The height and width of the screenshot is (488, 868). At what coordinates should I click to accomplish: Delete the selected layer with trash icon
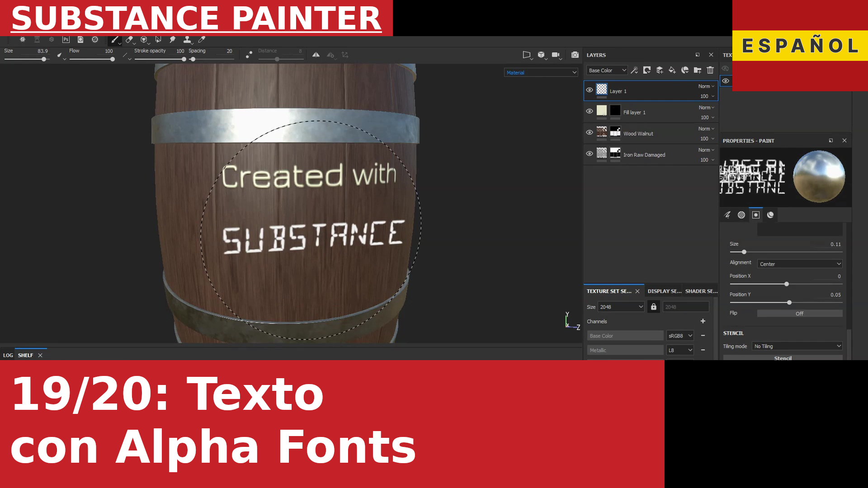(x=710, y=70)
